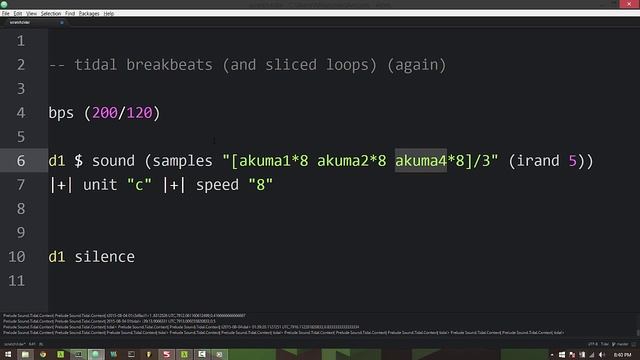Screen dimensions: 640x360
Task: Open Chrome from the taskbar
Action: [x=43, y=354]
